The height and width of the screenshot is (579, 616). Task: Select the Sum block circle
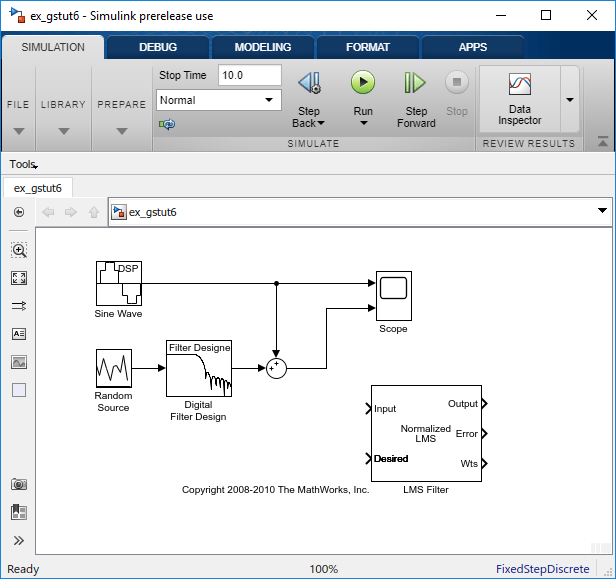[x=277, y=368]
